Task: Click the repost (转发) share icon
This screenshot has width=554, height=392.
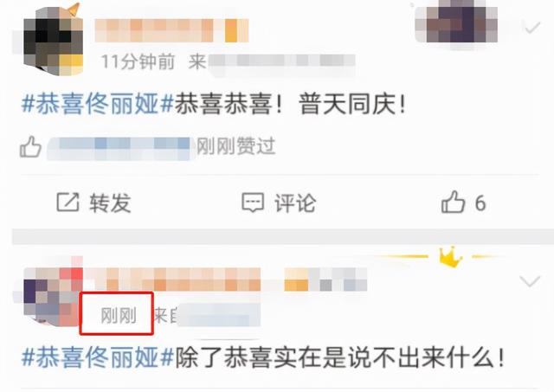Action: pyautogui.click(x=68, y=202)
